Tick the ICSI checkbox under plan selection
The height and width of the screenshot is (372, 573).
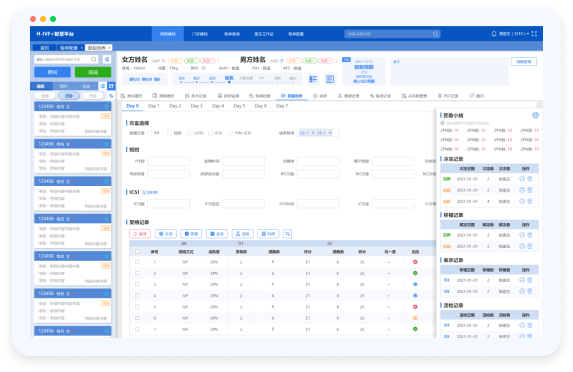(x=210, y=133)
